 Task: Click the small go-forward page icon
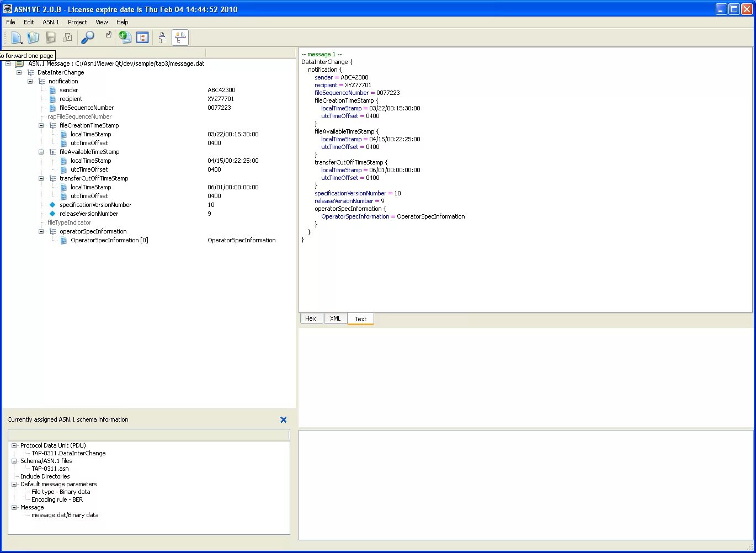coord(109,35)
